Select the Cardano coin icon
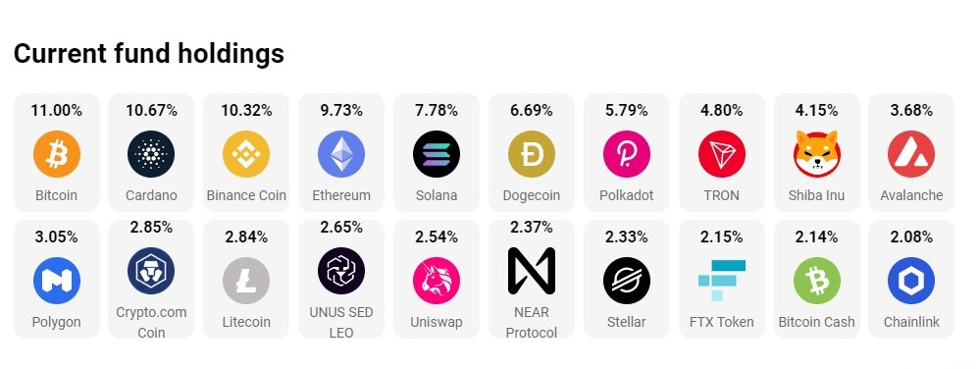The height and width of the screenshot is (369, 980). 151,154
